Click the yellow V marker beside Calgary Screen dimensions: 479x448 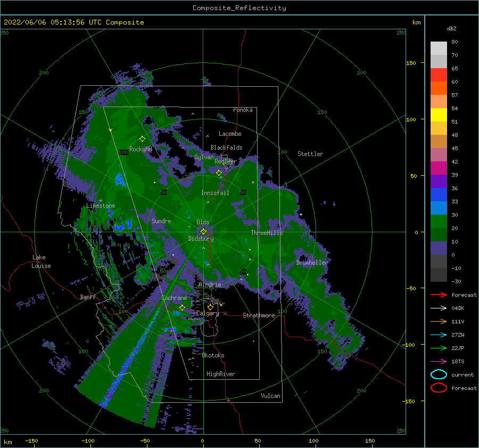pos(221,305)
